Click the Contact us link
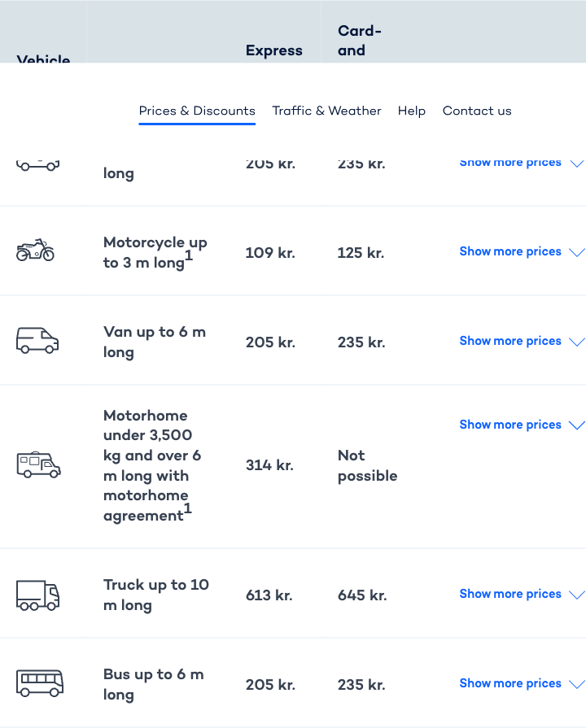586x728 pixels. pyautogui.click(x=477, y=111)
